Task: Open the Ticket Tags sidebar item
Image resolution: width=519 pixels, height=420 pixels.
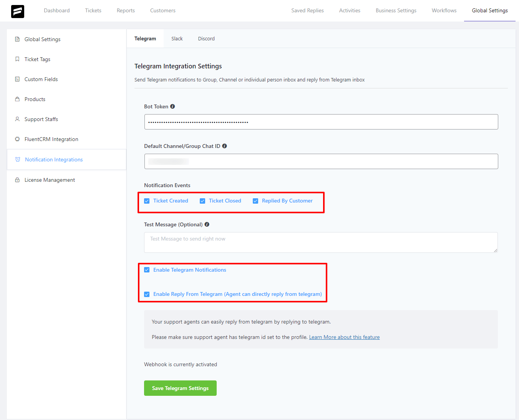Action: [66, 59]
